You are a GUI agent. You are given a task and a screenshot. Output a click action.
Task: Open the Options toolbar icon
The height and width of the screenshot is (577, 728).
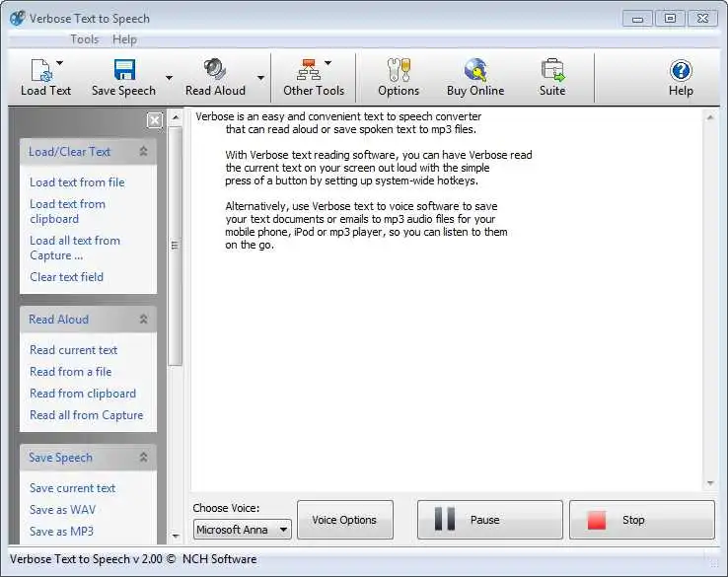click(399, 70)
